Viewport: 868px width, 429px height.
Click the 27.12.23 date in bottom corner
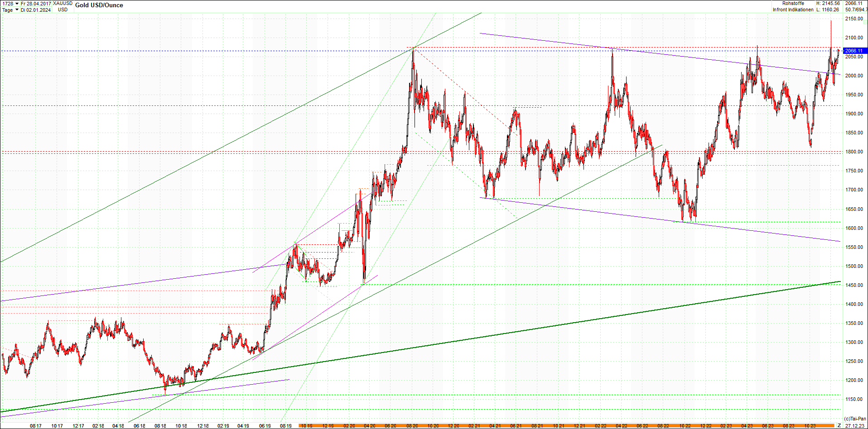point(854,426)
